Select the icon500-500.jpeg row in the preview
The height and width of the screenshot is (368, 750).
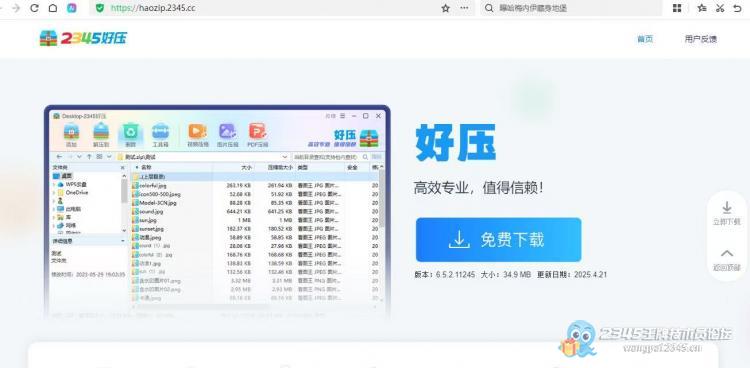(255, 194)
